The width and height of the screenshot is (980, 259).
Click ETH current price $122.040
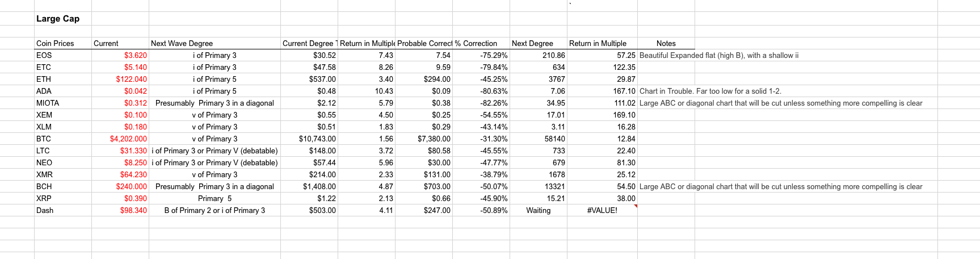tap(120, 79)
